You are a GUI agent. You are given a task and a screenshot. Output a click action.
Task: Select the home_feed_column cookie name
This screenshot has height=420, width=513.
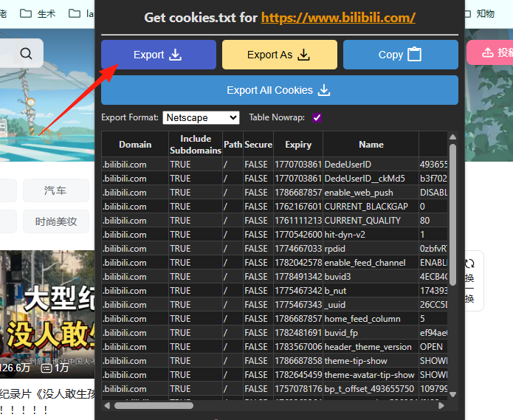pyautogui.click(x=371, y=319)
